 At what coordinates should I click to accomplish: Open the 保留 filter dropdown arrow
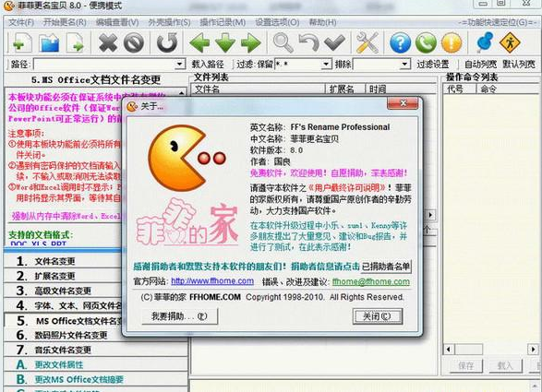pyautogui.click(x=325, y=65)
